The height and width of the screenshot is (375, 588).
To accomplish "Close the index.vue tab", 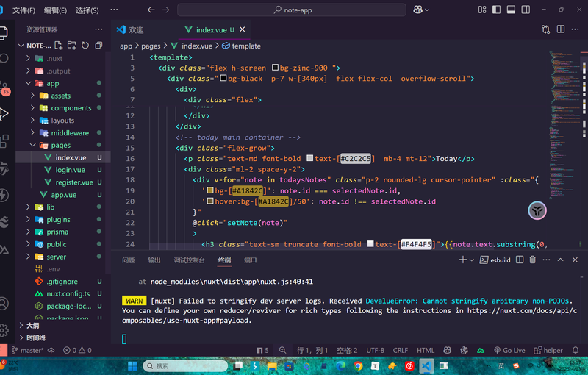I will point(243,29).
